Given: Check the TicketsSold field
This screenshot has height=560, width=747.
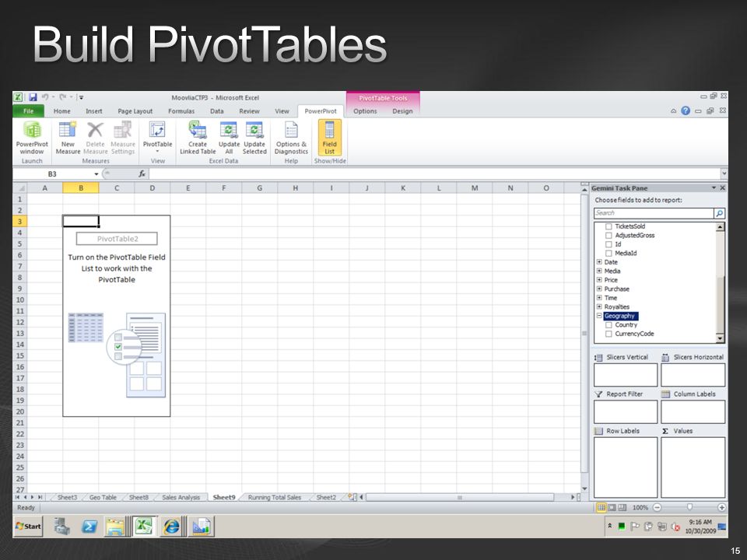Looking at the screenshot, I should click(608, 226).
